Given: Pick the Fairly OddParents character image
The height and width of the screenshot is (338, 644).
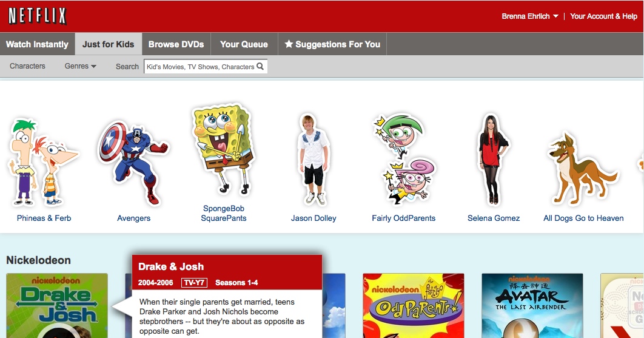Looking at the screenshot, I should click(x=404, y=159).
